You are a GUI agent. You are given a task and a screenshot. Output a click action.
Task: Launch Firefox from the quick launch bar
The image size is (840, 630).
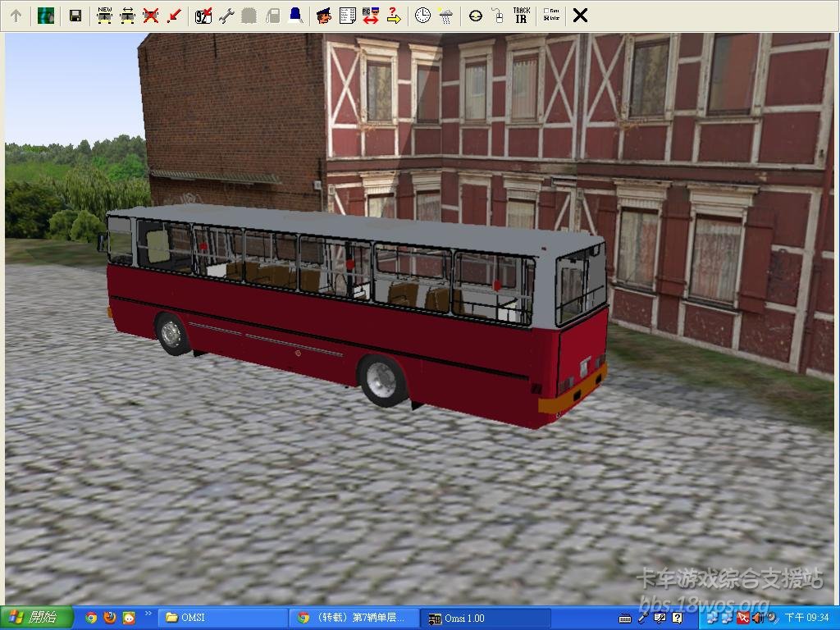[x=110, y=618]
